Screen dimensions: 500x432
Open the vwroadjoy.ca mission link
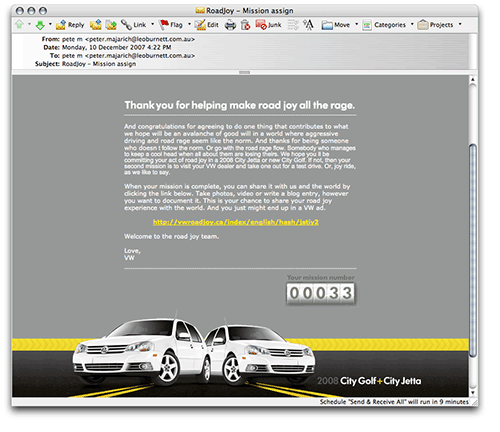coord(236,222)
